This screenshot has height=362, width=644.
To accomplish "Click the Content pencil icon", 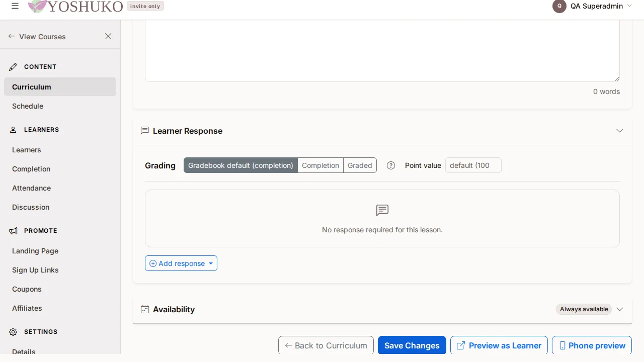I will click(x=14, y=67).
